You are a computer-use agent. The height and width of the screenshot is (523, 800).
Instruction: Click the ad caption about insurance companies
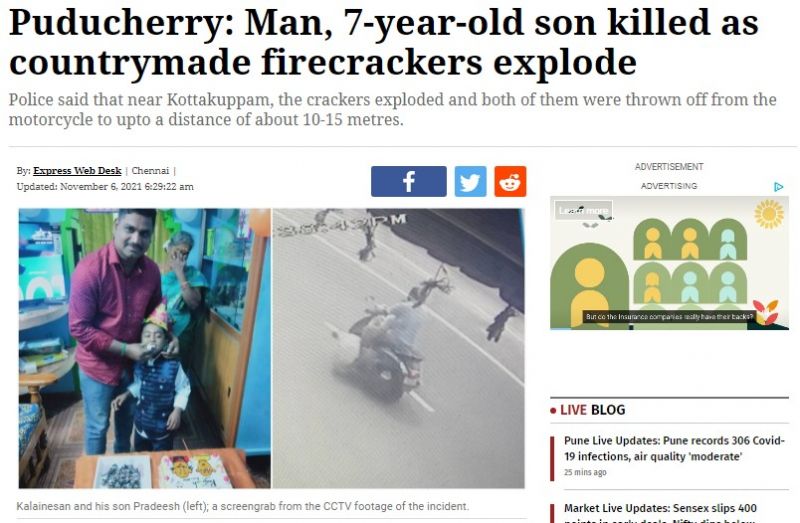(669, 317)
